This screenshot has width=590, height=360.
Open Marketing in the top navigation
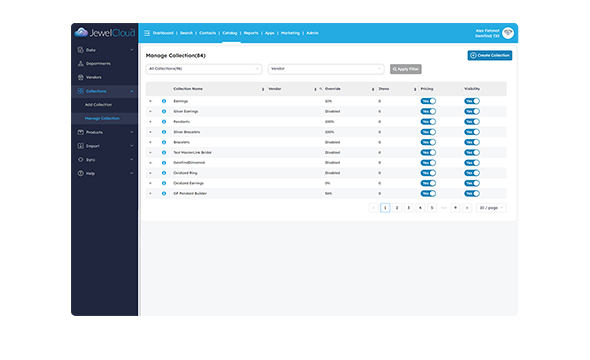tap(290, 33)
